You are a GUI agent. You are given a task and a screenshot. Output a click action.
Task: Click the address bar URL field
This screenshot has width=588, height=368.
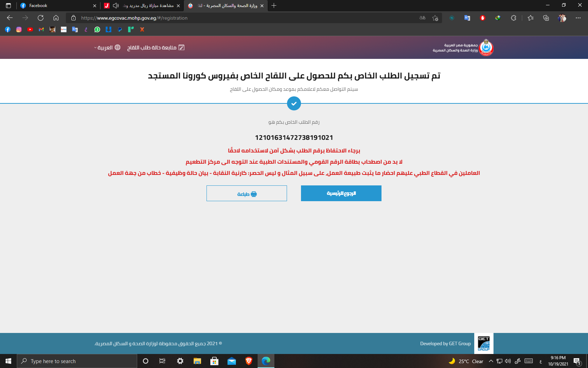(245, 18)
